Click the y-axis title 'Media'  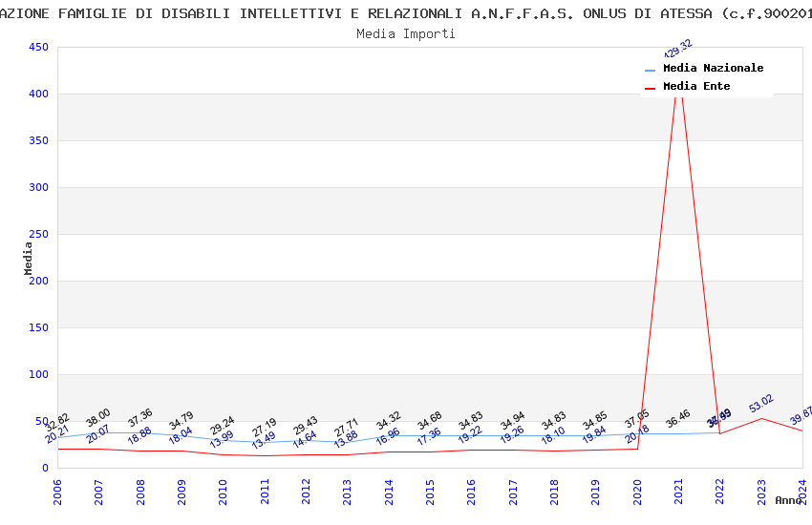tap(28, 258)
